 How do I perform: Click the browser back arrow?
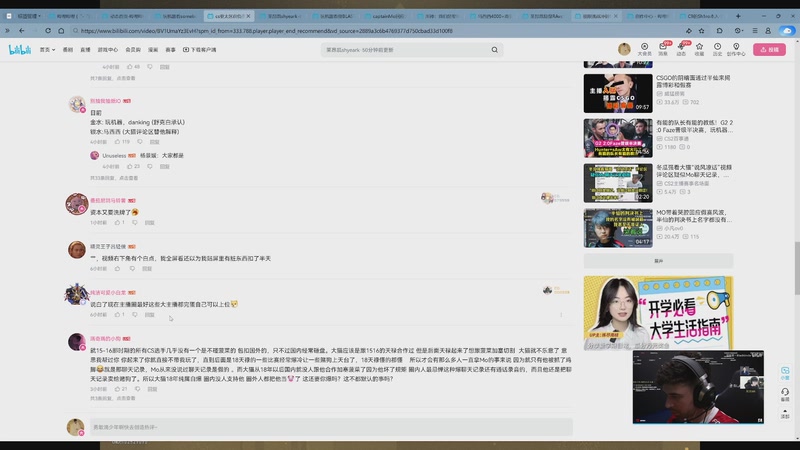(x=21, y=31)
